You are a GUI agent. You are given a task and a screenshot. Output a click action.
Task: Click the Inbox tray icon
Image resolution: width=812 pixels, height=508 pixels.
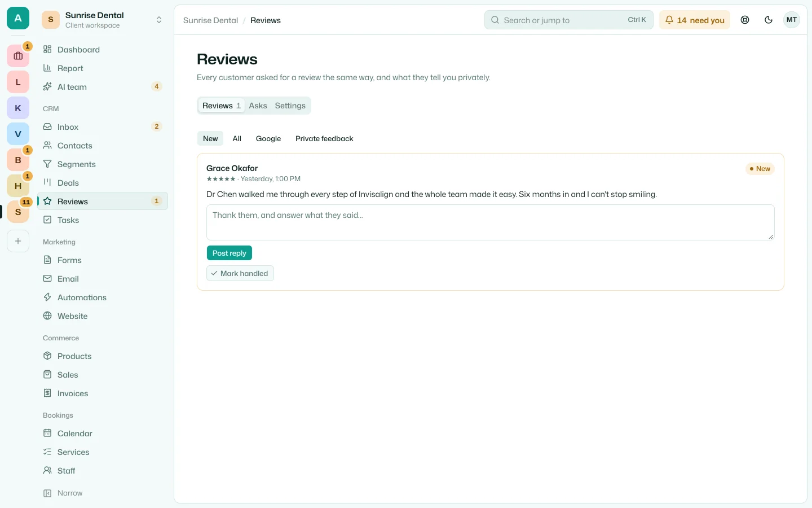click(47, 127)
